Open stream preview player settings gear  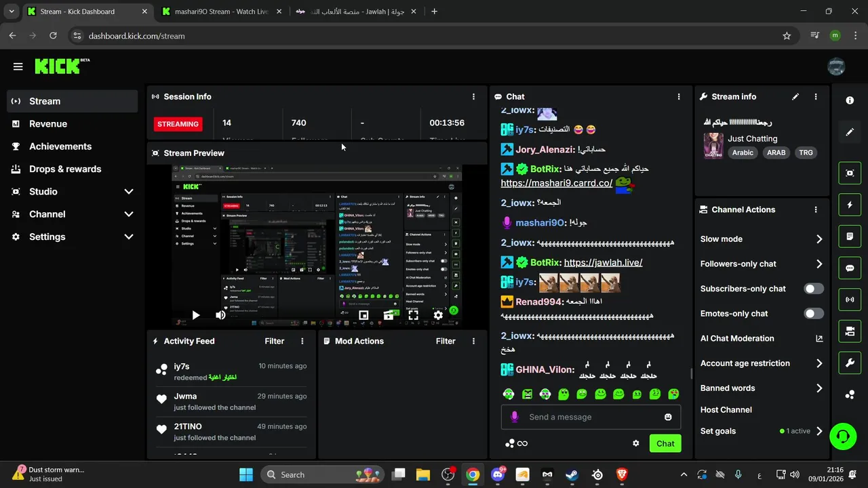[x=438, y=315]
